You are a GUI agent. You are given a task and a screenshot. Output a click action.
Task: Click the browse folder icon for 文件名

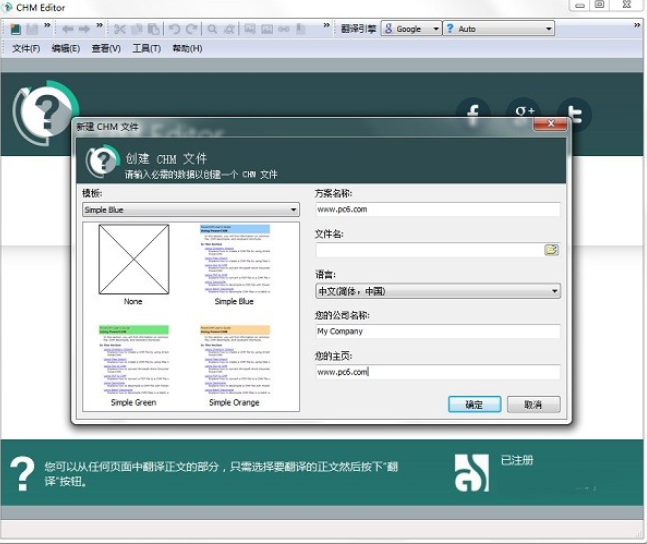[552, 250]
